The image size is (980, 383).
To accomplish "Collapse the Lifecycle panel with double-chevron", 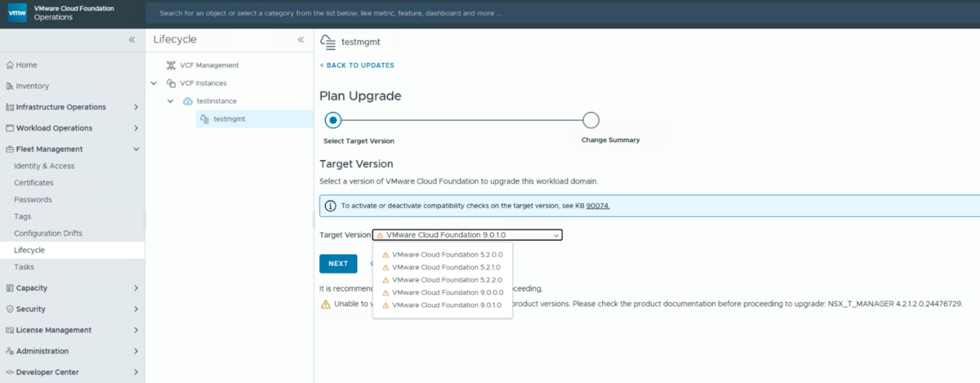I will pyautogui.click(x=300, y=40).
